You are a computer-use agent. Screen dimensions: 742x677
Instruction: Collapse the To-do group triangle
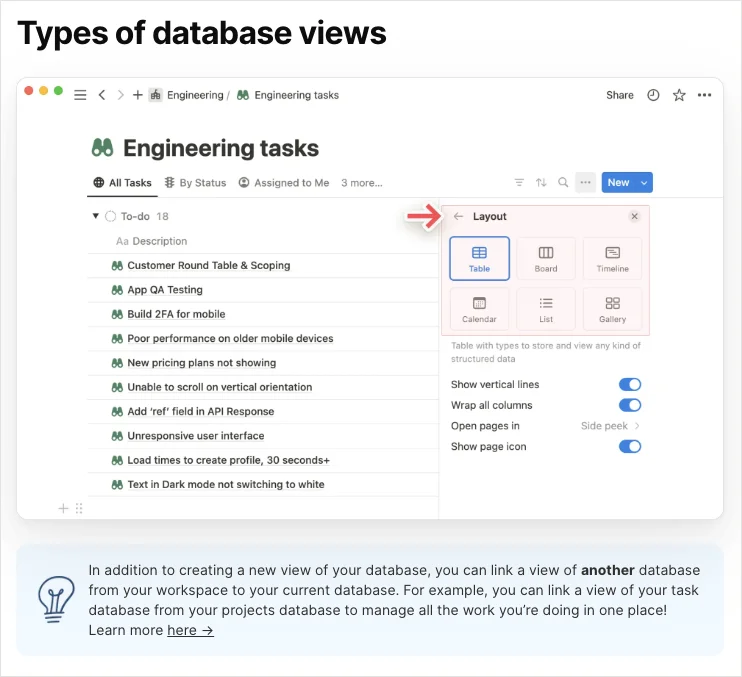[x=96, y=216]
